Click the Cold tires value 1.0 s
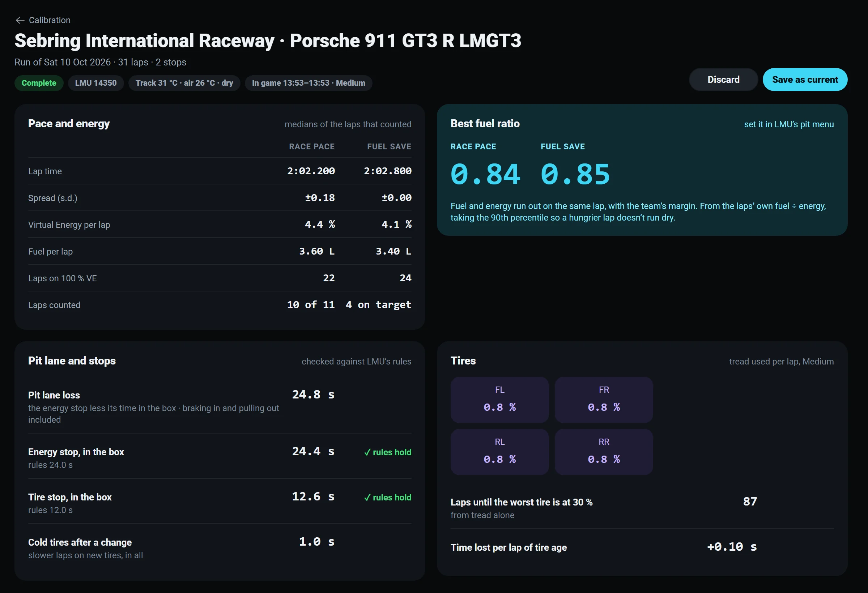868x593 pixels. pyautogui.click(x=317, y=542)
